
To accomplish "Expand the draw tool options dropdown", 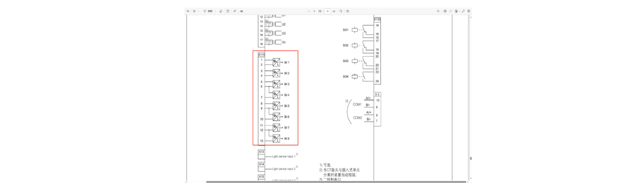I will coord(215,11).
